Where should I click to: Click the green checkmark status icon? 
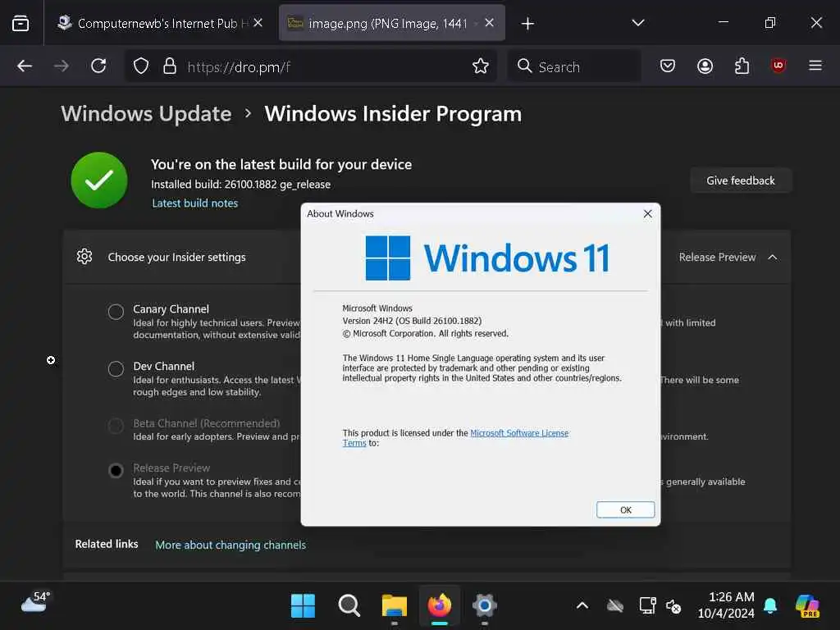click(99, 180)
